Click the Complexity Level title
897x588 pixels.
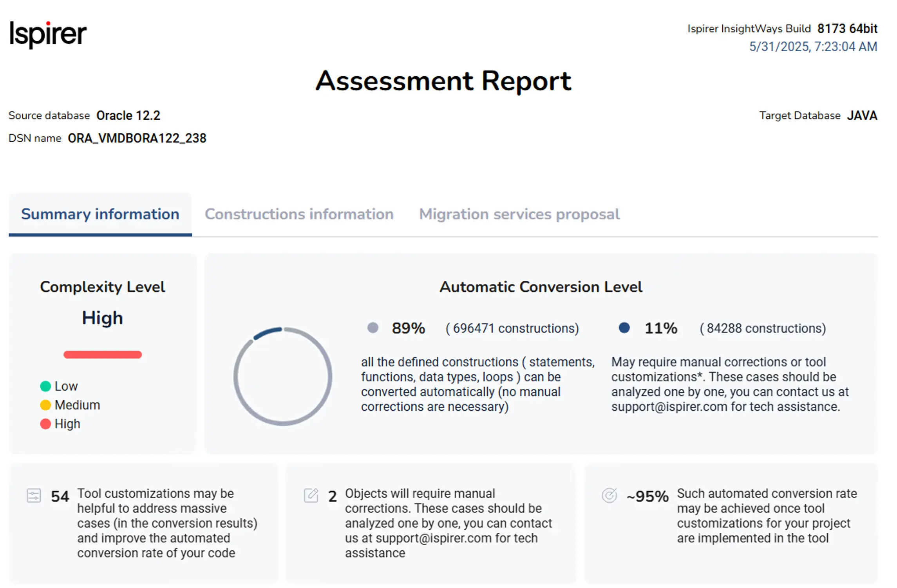coord(103,287)
